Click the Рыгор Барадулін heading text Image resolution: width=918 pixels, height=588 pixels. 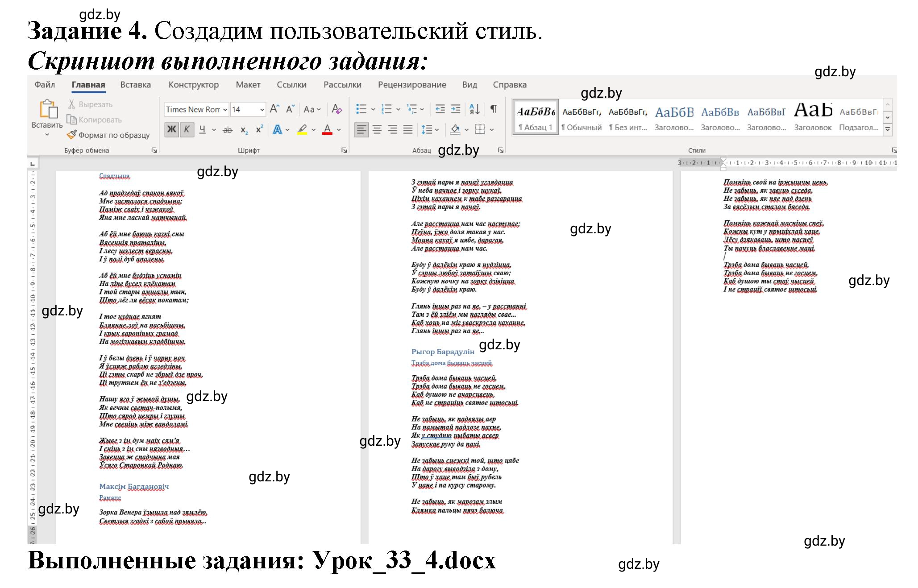pyautogui.click(x=443, y=352)
